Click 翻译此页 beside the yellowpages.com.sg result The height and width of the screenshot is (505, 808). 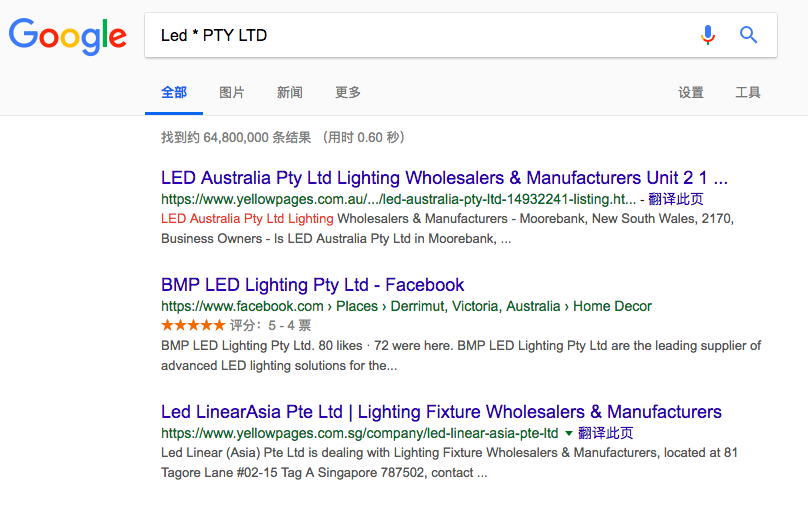tap(605, 433)
